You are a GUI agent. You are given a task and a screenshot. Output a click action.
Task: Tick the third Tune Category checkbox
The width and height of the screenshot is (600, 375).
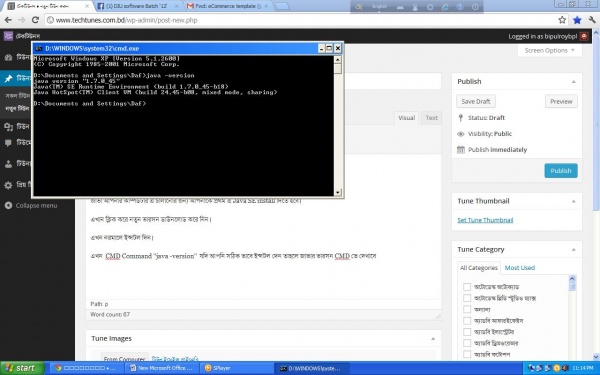pyautogui.click(x=467, y=309)
